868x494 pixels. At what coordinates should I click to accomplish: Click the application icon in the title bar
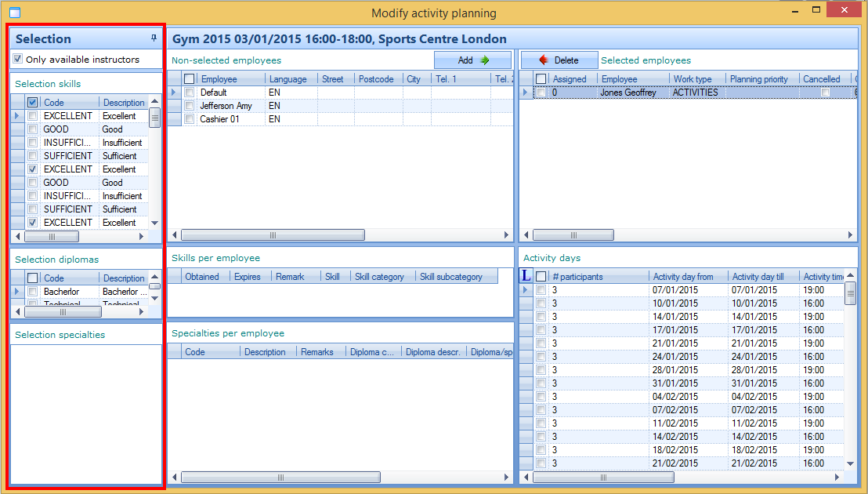click(13, 13)
